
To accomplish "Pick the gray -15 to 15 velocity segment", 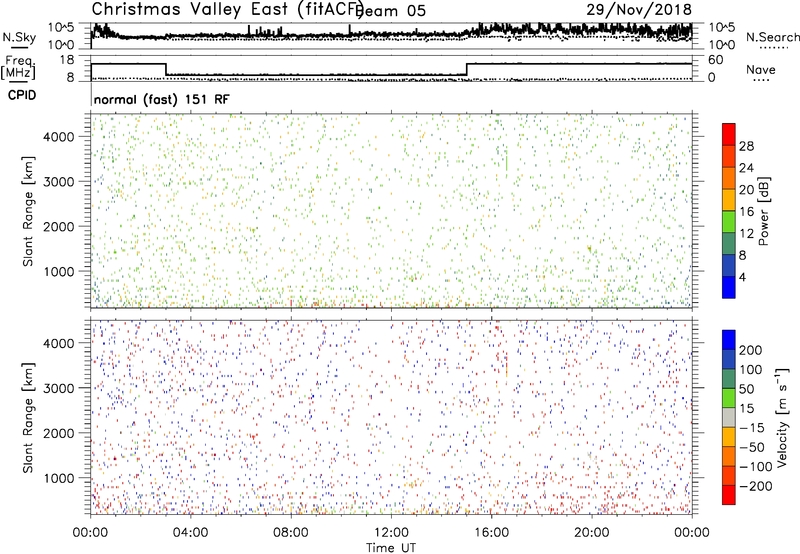I will tap(729, 417).
